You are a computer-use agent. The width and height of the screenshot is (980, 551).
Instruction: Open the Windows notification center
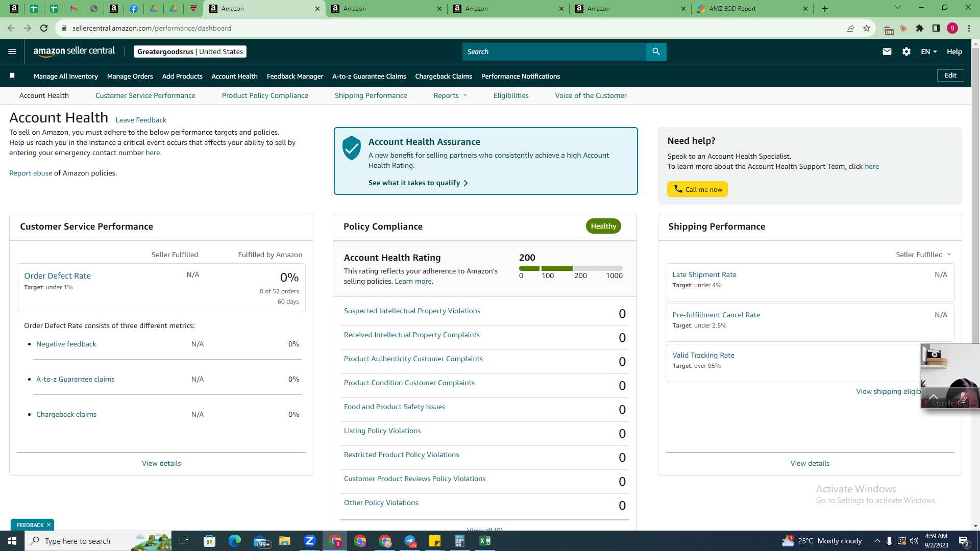coord(964,541)
